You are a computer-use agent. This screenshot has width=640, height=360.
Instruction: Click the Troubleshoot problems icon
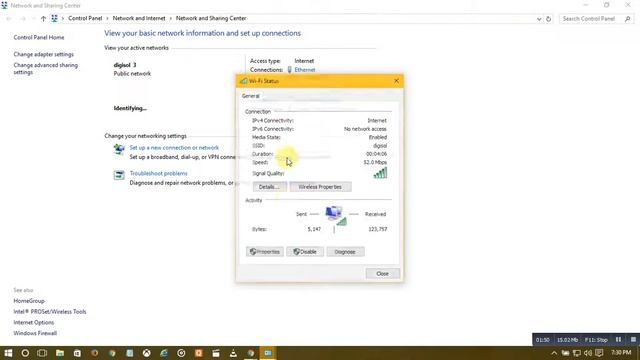pyautogui.click(x=119, y=175)
